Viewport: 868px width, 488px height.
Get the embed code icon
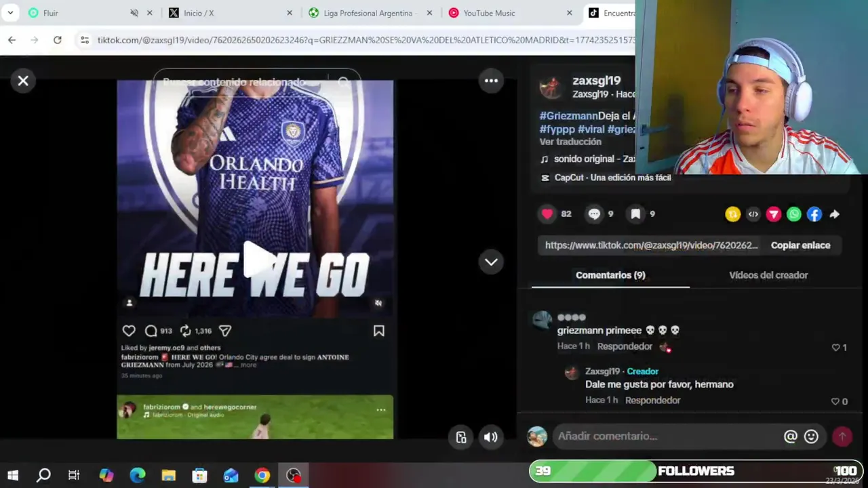(x=753, y=214)
